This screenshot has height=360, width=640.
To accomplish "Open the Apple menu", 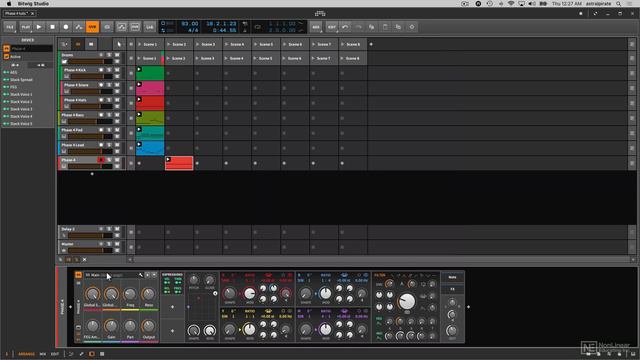I will [9, 3].
